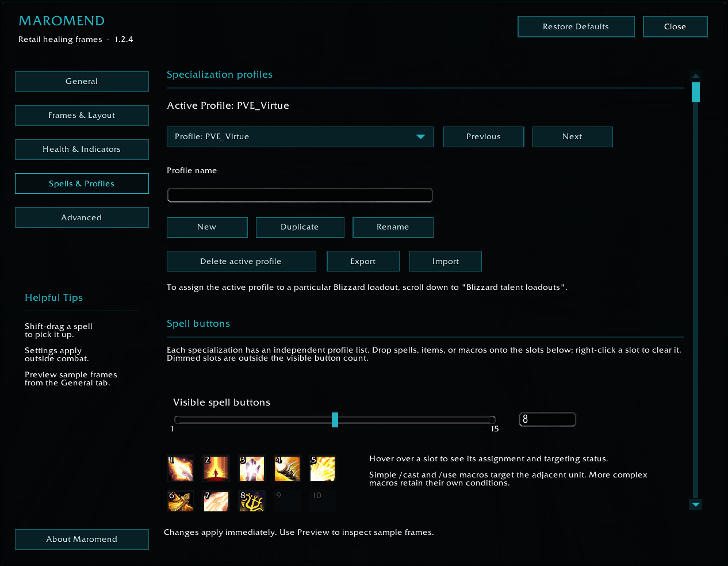Click the 'Specialization profiles' heading
Viewport: 728px width, 566px height.
220,75
